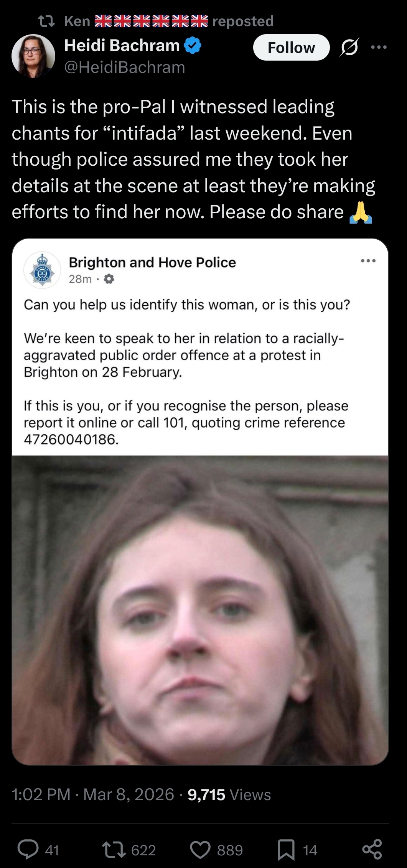Open the embedded photo of the woman

200,610
